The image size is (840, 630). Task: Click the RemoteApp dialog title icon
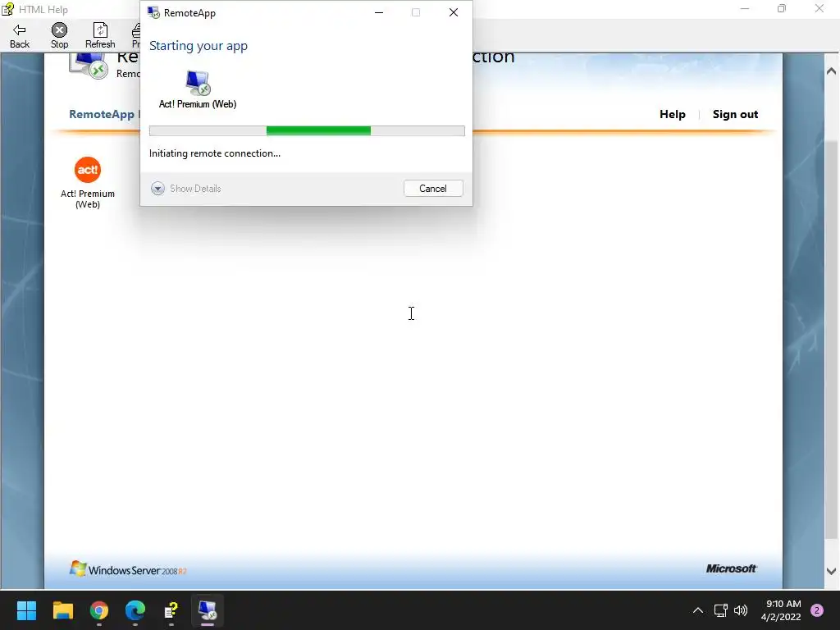(x=153, y=13)
